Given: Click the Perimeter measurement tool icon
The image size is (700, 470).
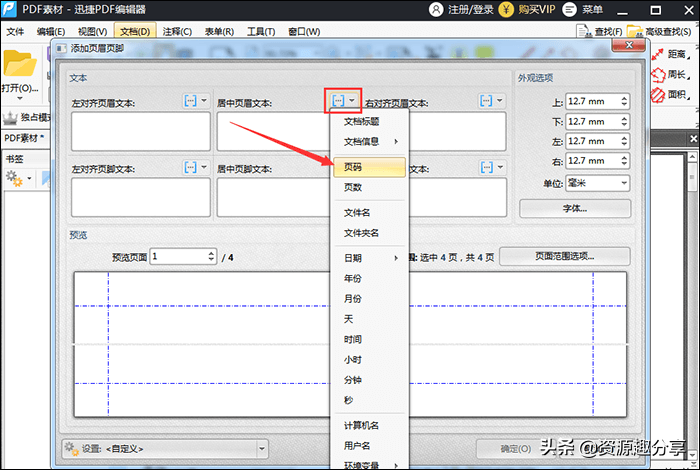Looking at the screenshot, I should pos(658,75).
